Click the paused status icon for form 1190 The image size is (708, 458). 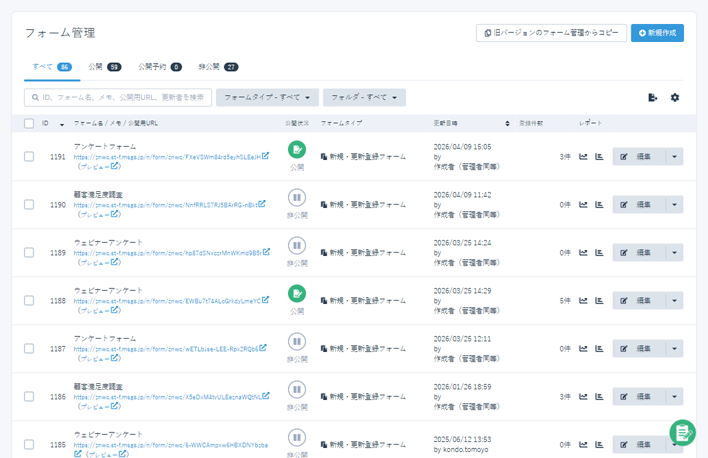[x=297, y=198]
